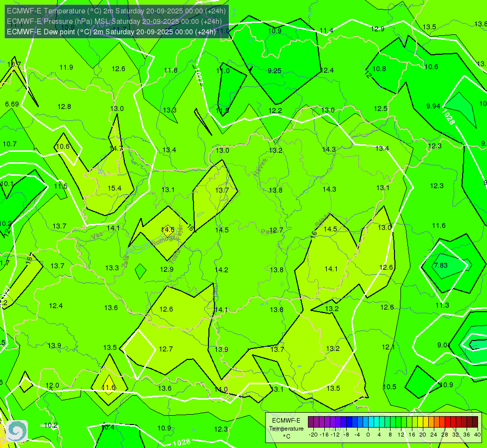The image size is (487, 448).
Task: Click the 11.4 value on the map
Action: point(326,30)
